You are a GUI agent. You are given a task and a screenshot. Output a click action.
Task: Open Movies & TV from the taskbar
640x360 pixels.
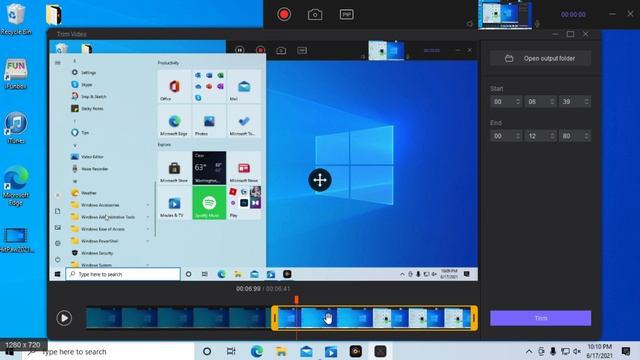coord(331,351)
